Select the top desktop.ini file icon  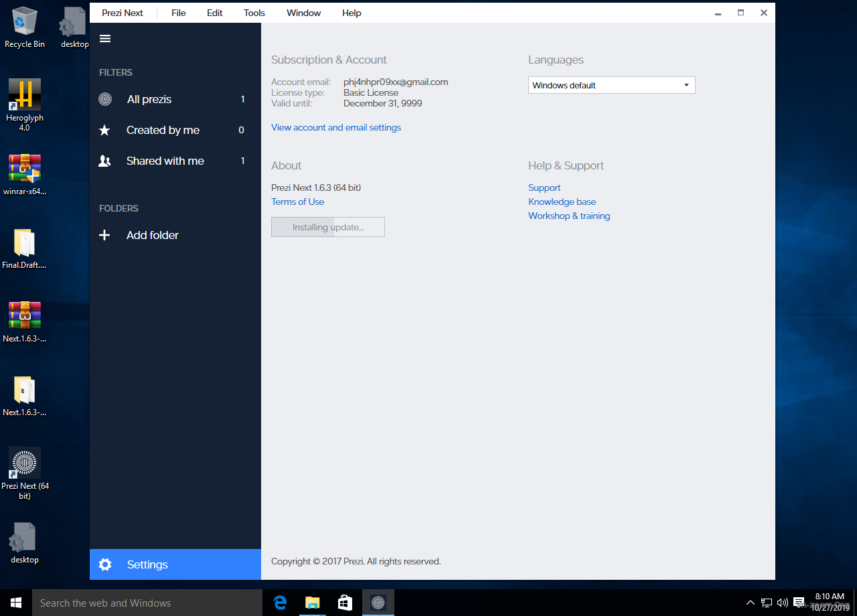(74, 27)
